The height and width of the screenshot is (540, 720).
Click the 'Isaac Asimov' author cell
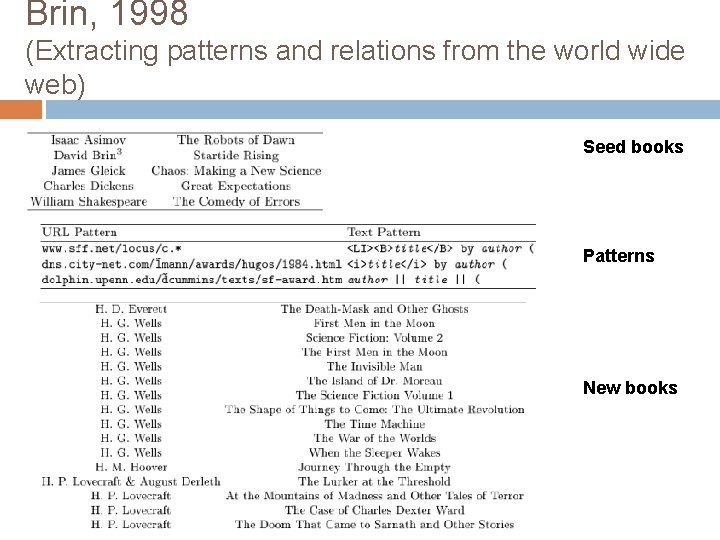click(x=88, y=140)
